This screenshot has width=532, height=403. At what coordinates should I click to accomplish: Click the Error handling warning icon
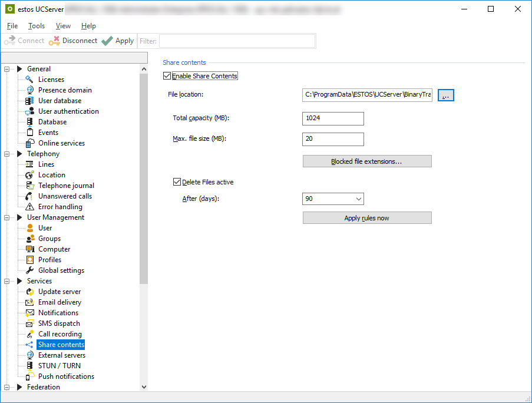30,207
